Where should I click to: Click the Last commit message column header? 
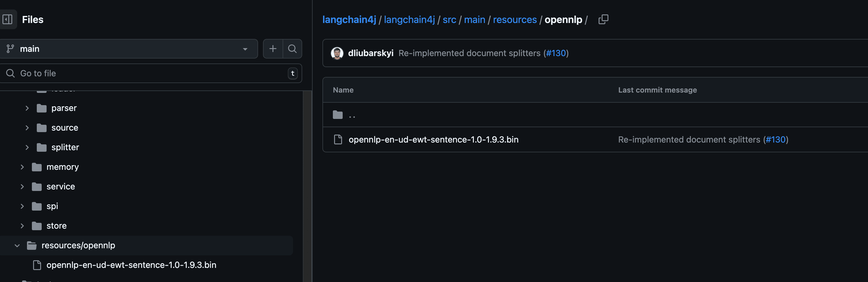(657, 90)
